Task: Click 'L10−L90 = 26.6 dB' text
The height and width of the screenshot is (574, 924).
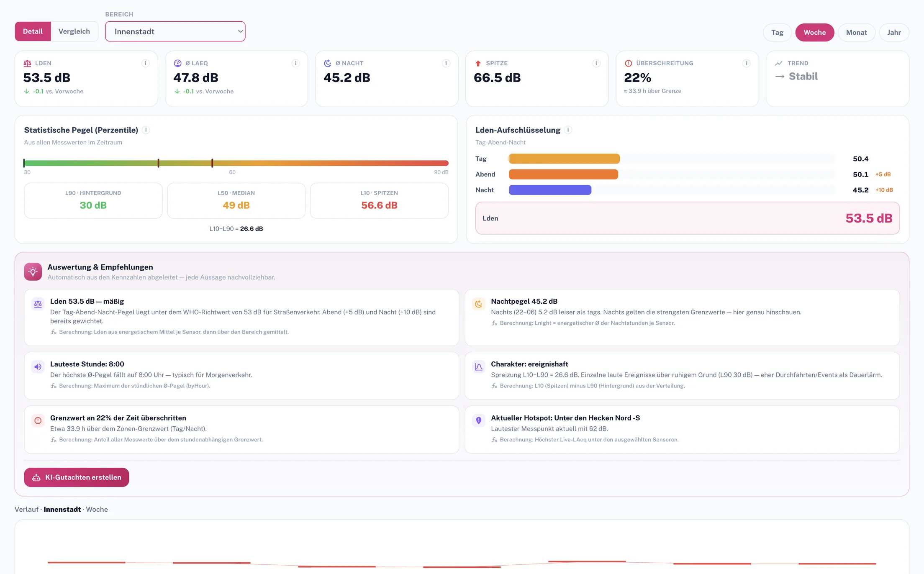Action: click(x=236, y=229)
